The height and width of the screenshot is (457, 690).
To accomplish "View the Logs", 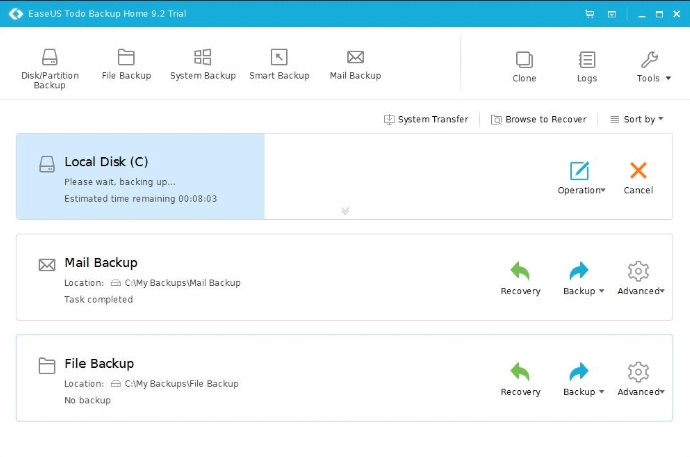I will point(587,67).
